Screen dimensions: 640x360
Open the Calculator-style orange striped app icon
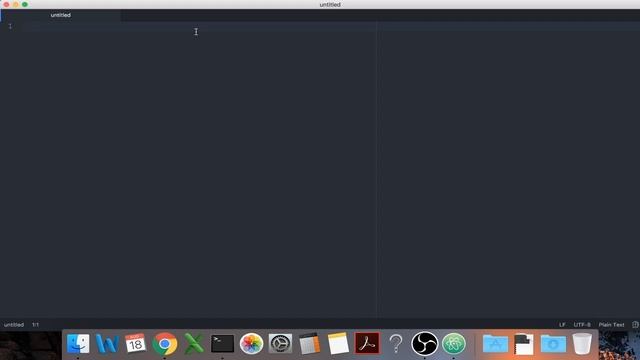click(x=309, y=344)
